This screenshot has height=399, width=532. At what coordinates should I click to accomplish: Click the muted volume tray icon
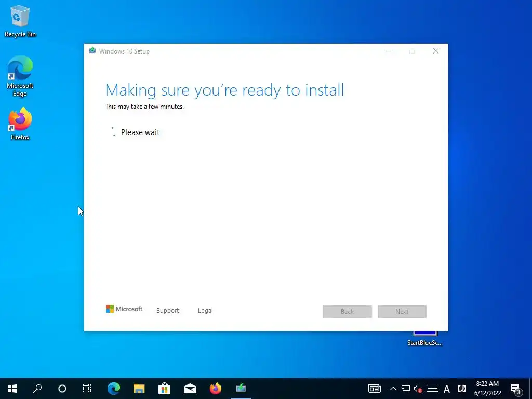pos(418,389)
